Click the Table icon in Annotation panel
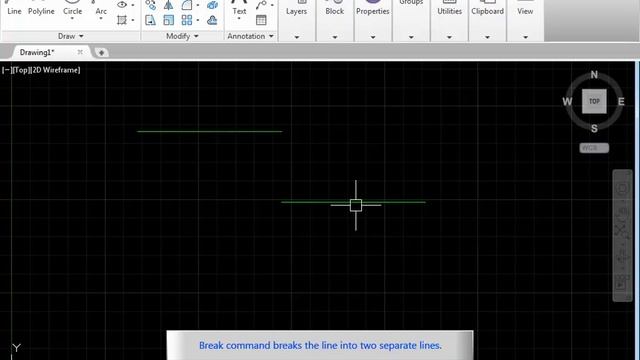This screenshot has width=640, height=360. [x=261, y=20]
